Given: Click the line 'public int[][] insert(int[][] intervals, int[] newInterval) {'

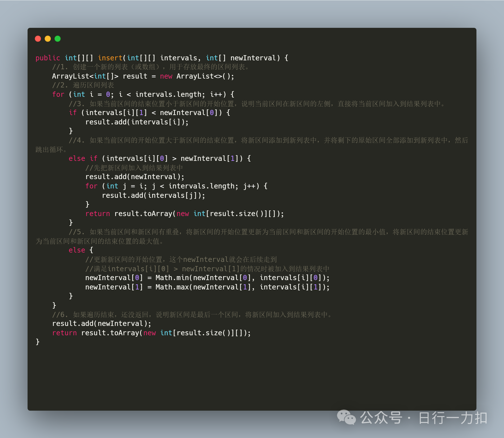Looking at the screenshot, I should pos(162,58).
